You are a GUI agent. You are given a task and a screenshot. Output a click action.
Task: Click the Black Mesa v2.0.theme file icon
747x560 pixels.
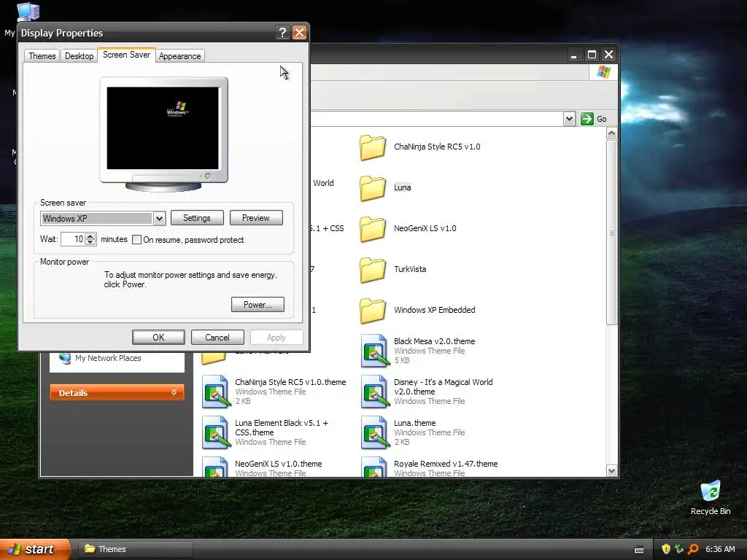click(375, 351)
